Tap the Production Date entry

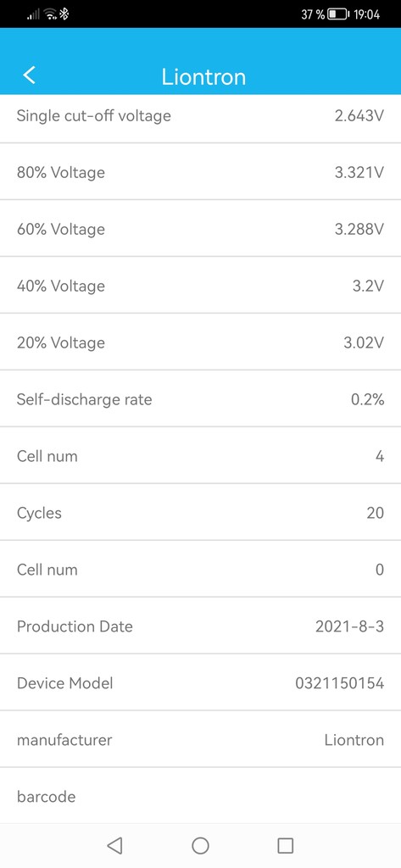click(200, 626)
